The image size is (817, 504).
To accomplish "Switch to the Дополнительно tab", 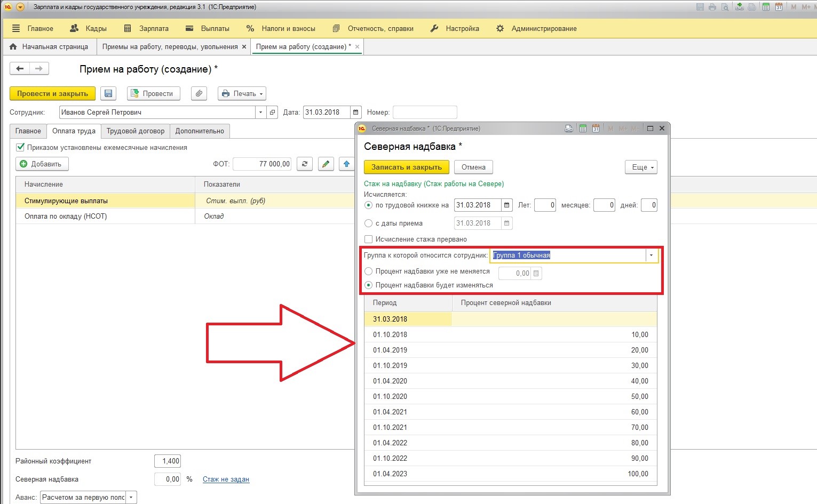I will (x=200, y=131).
